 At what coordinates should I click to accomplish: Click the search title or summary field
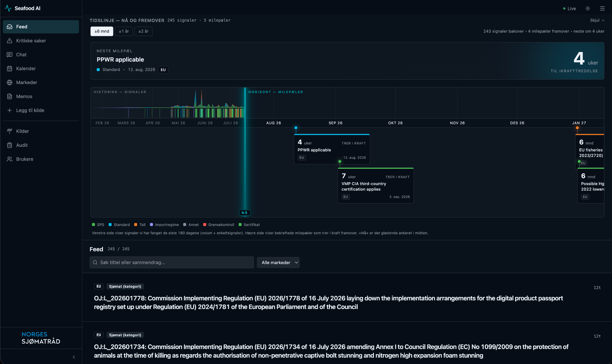[x=172, y=262]
